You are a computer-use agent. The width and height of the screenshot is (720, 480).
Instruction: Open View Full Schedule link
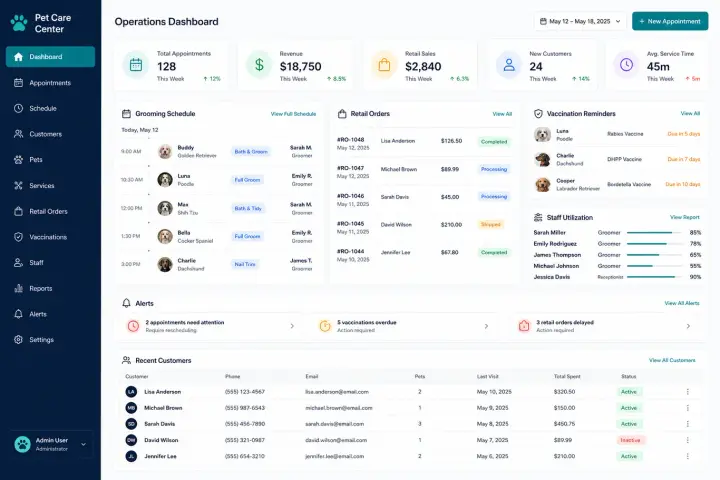click(x=293, y=114)
